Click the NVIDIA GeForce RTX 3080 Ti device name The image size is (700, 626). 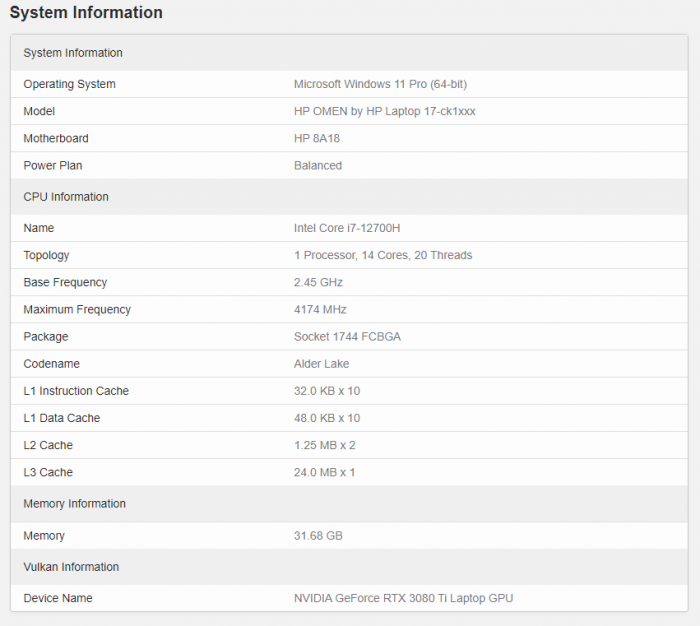coord(403,598)
